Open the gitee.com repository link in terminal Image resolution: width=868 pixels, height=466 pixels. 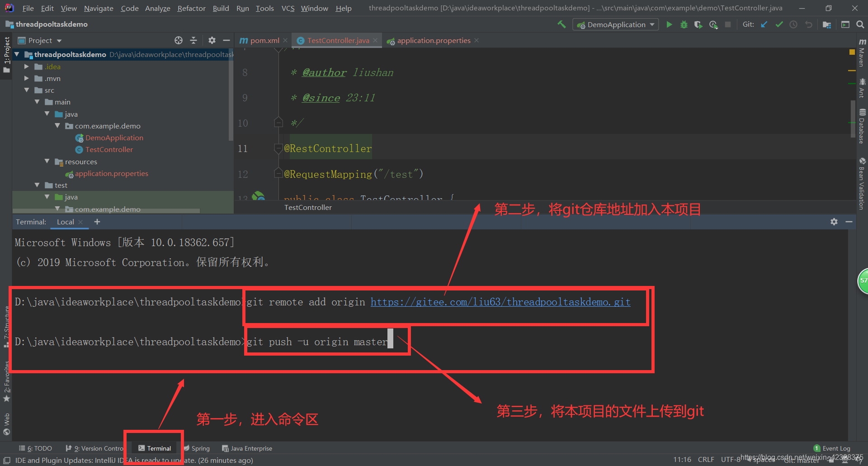(x=500, y=302)
